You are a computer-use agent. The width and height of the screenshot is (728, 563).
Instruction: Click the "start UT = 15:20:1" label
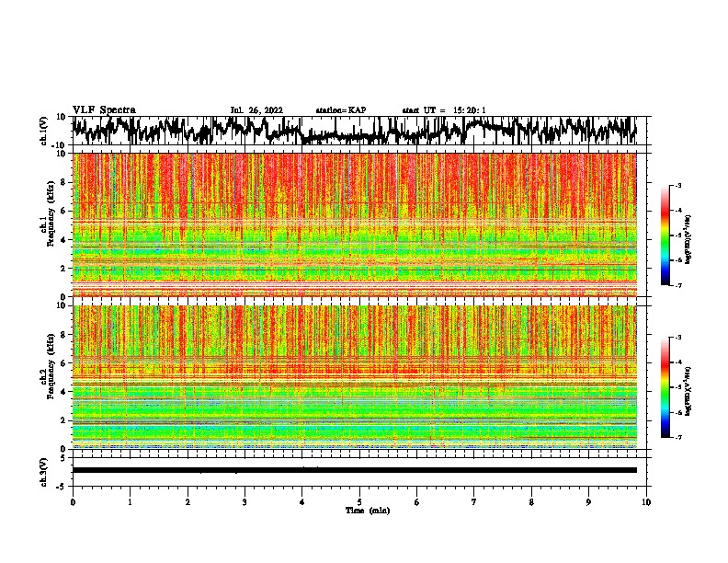[444, 110]
